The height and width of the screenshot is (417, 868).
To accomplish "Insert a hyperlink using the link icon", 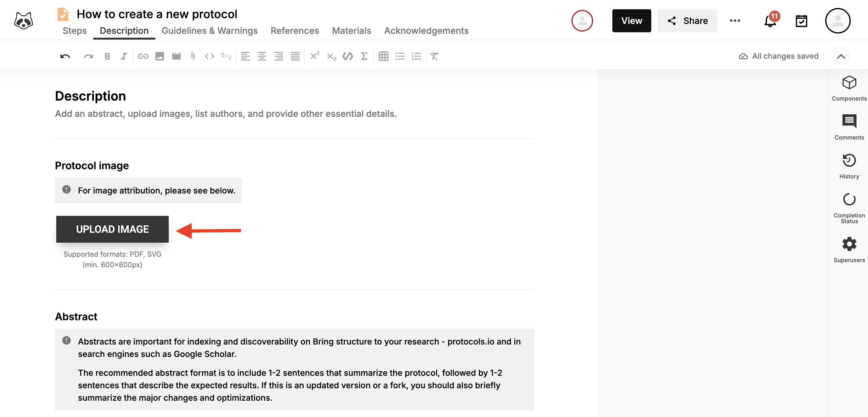I will (x=143, y=56).
